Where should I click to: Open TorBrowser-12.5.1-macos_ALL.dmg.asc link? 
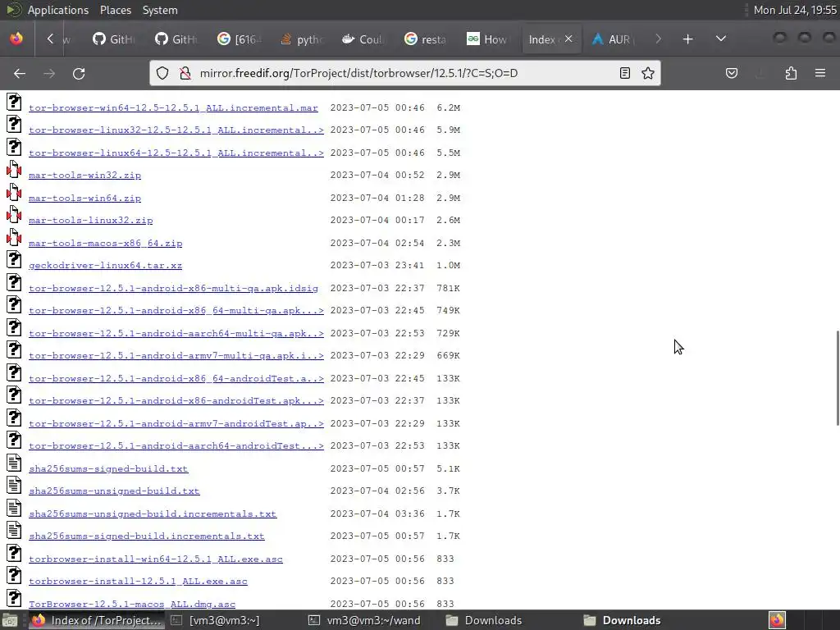pos(132,604)
